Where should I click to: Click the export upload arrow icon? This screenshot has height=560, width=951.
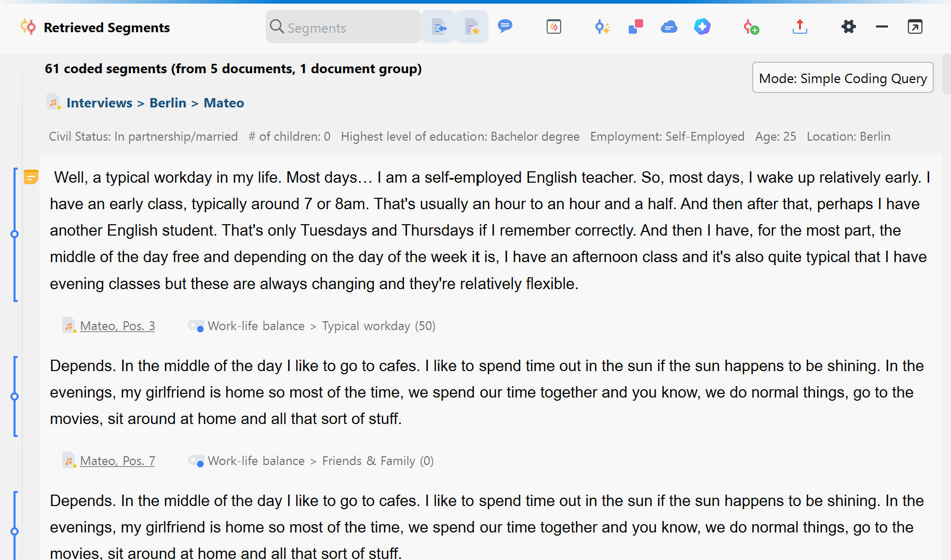point(800,26)
